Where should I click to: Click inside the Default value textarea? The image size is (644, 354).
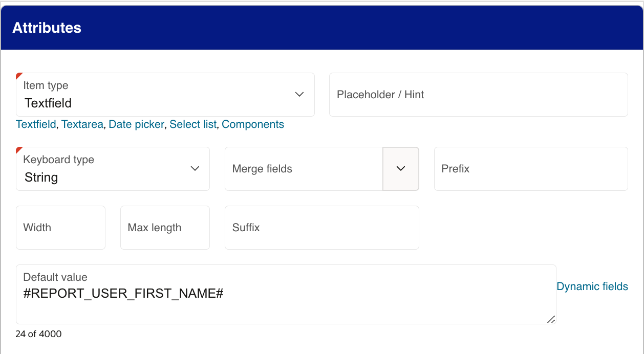(286, 294)
